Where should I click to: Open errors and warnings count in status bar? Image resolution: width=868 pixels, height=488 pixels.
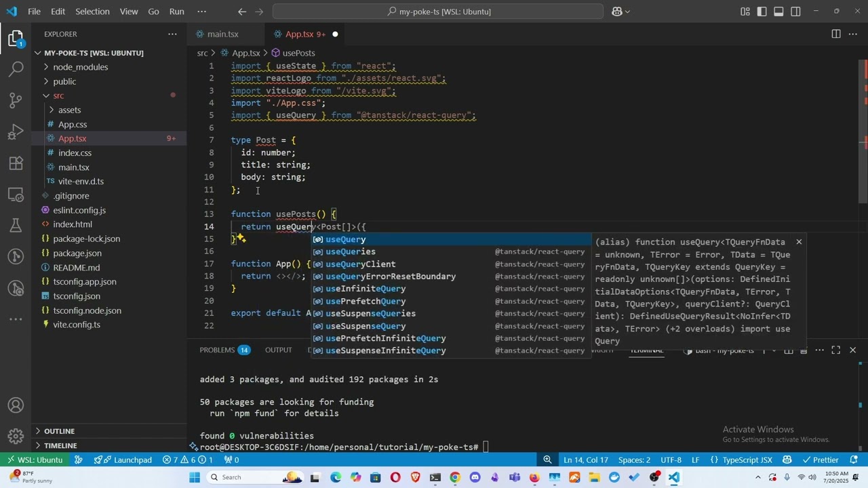188,460
